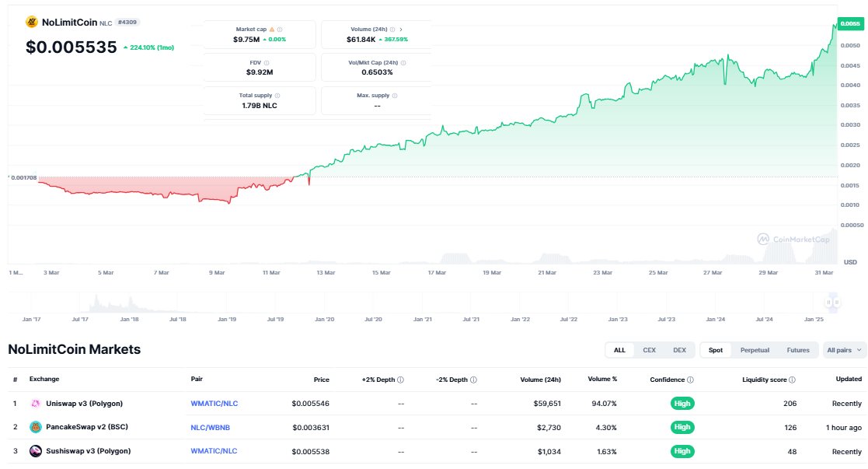Click the 13 Mar date on chart axis
This screenshot has height=469, width=868.
click(x=326, y=273)
